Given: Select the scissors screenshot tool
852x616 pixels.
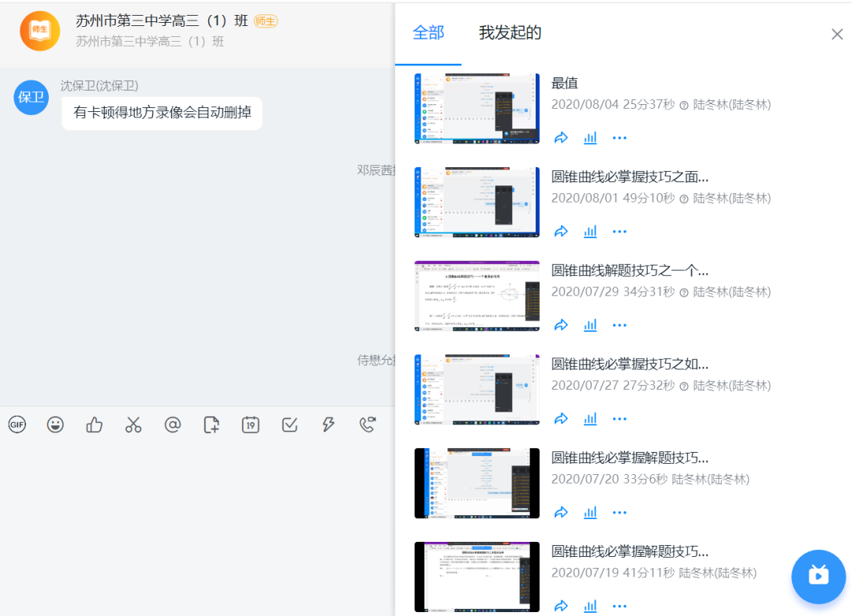Looking at the screenshot, I should pyautogui.click(x=133, y=424).
